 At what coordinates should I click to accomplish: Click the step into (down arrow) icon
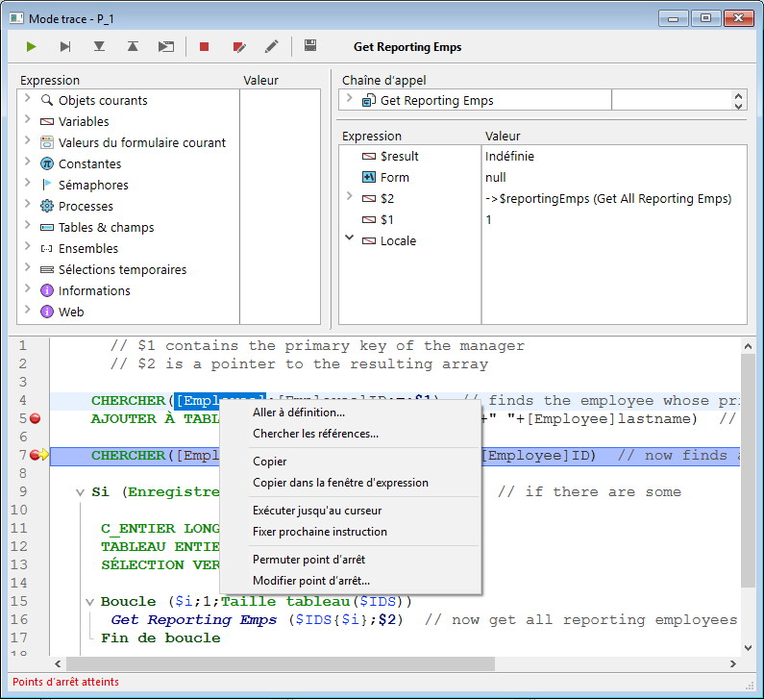pyautogui.click(x=99, y=46)
